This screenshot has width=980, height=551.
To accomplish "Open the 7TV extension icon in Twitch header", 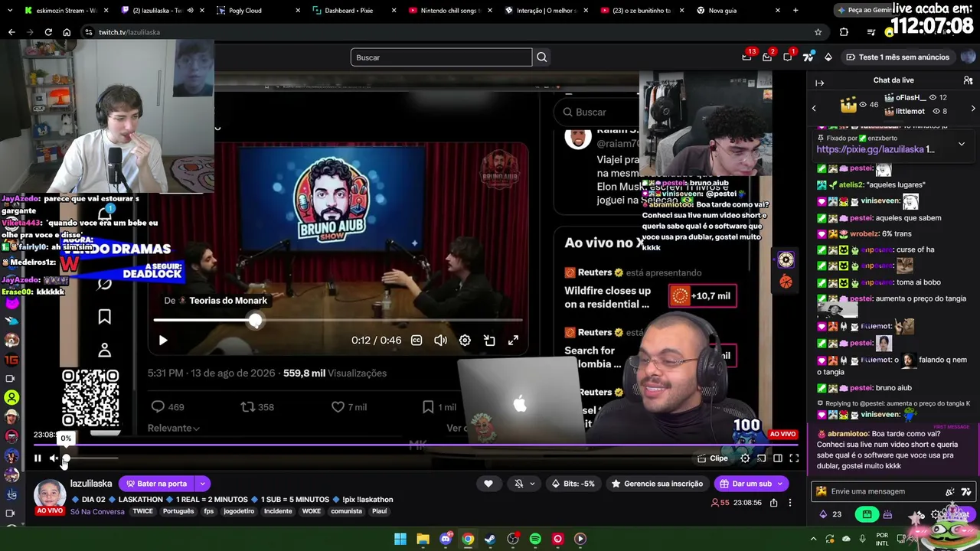I will [x=808, y=57].
